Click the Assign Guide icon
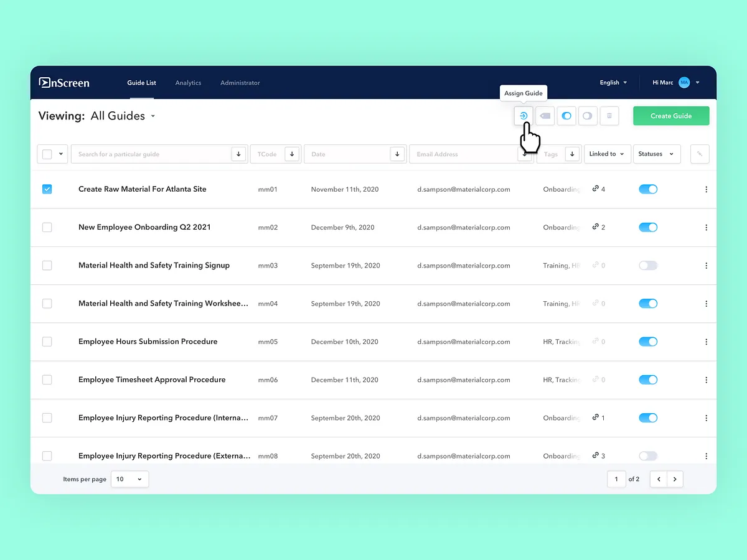Screen dimensions: 747x560 pyautogui.click(x=523, y=116)
